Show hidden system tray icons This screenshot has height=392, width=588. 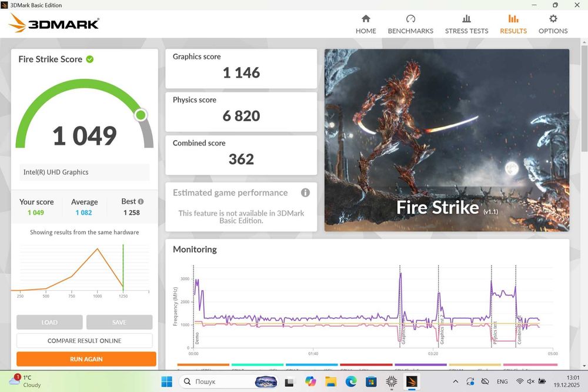455,381
